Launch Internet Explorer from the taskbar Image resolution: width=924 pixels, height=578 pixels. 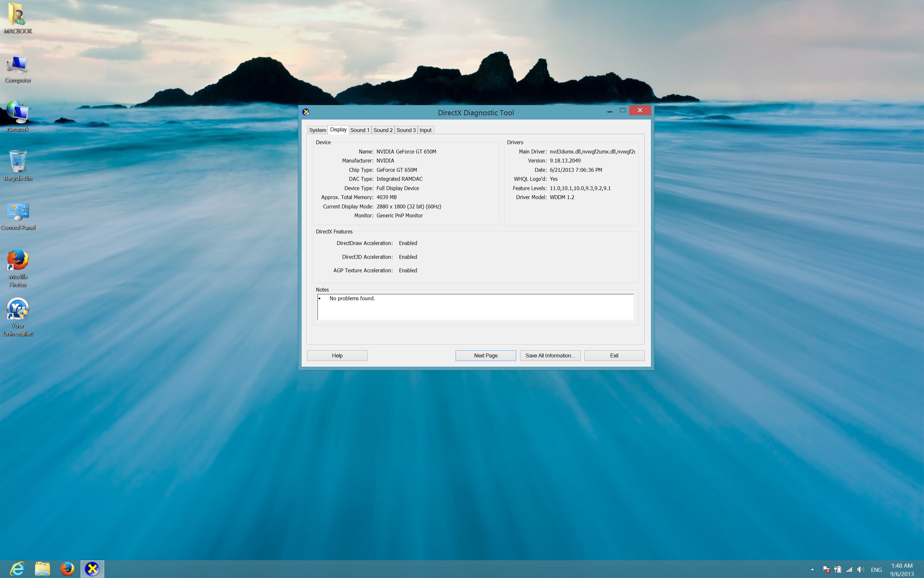coord(17,569)
